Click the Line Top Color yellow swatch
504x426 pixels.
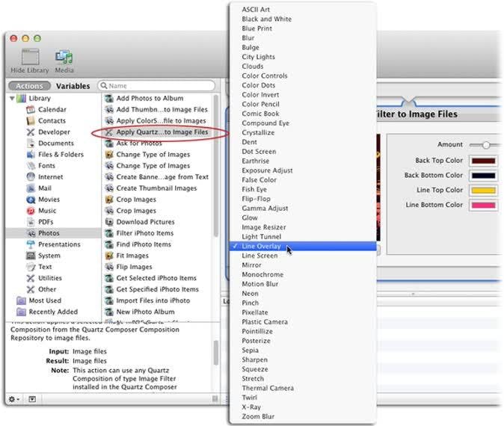click(483, 190)
